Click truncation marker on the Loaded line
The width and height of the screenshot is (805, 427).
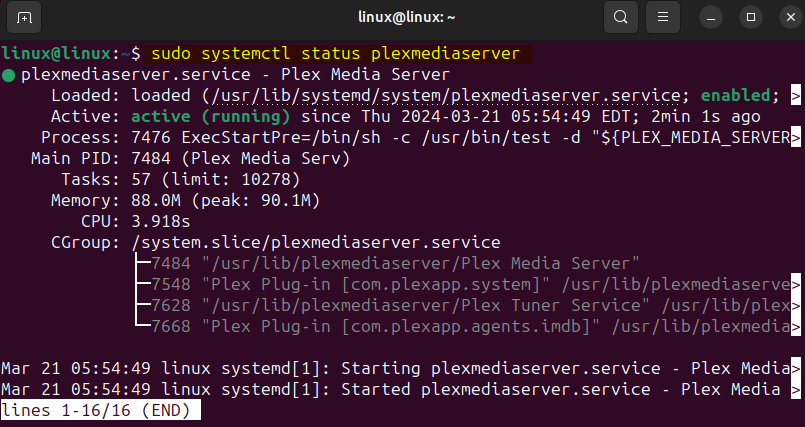(x=796, y=95)
